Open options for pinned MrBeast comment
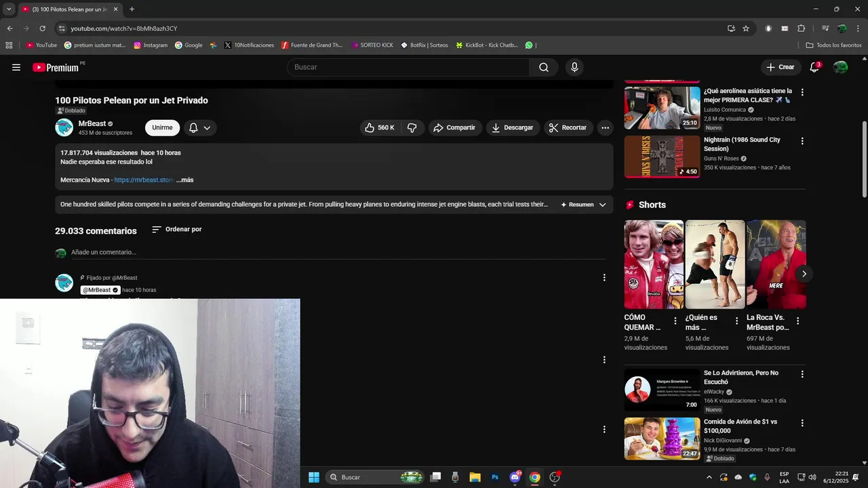Screen dimensions: 868x488 point(604,277)
